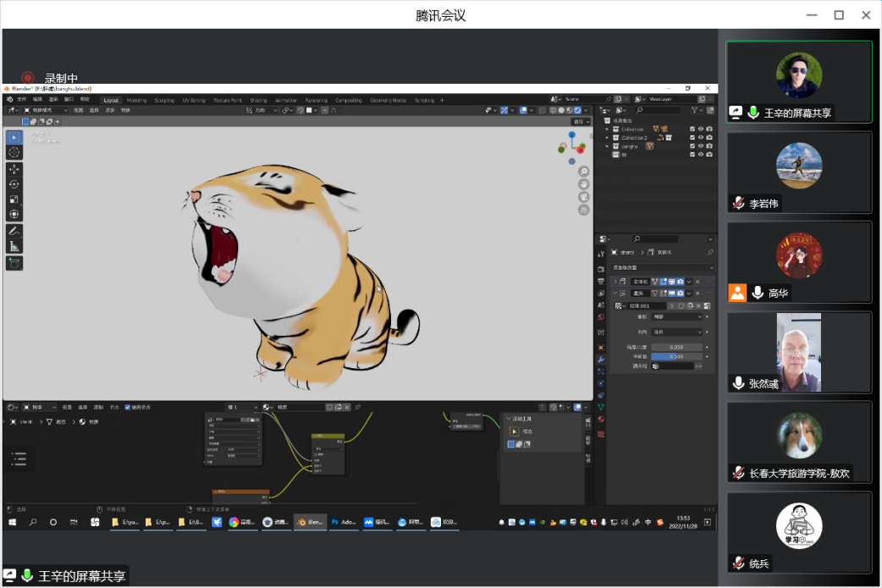This screenshot has width=882, height=588.
Task: Expand the panghu tree row
Action: click(607, 146)
